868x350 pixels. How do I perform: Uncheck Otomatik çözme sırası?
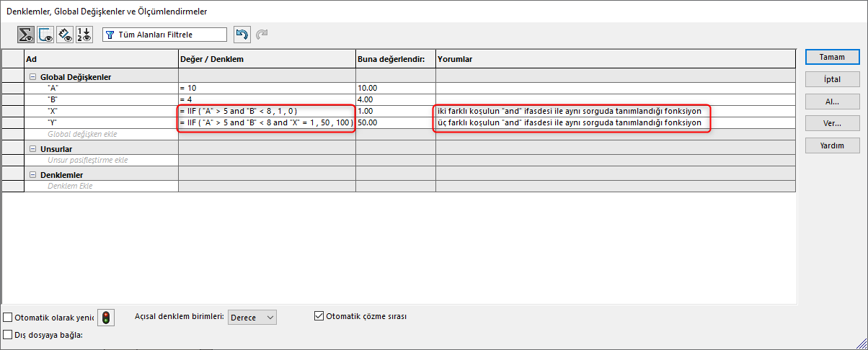click(319, 315)
